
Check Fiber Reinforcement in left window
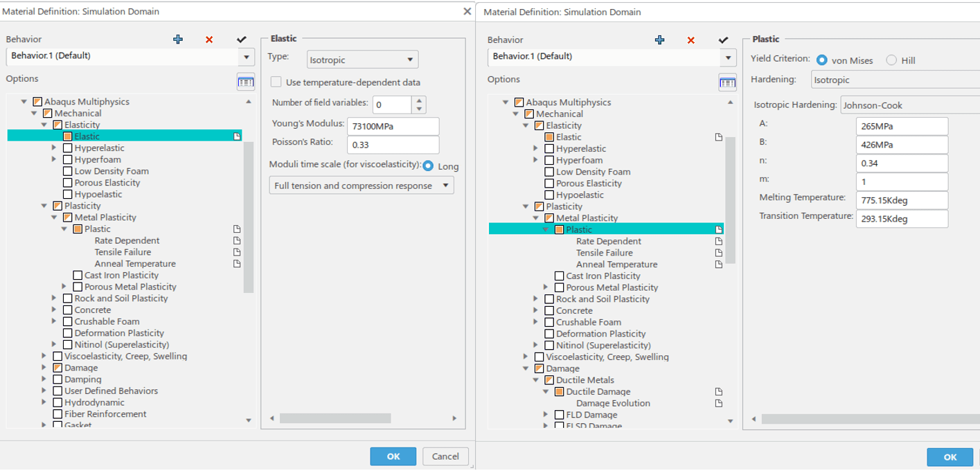[57, 414]
